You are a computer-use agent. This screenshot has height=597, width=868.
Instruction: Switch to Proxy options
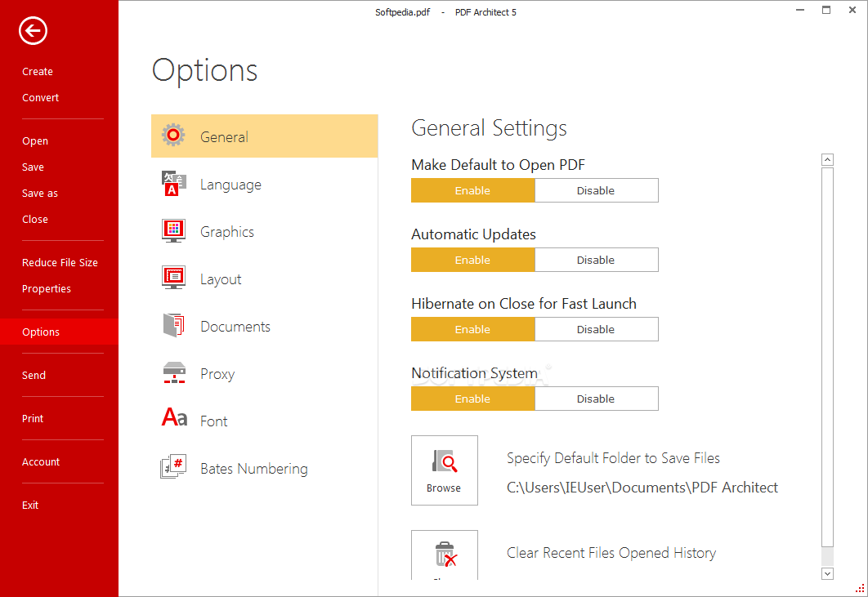point(265,374)
